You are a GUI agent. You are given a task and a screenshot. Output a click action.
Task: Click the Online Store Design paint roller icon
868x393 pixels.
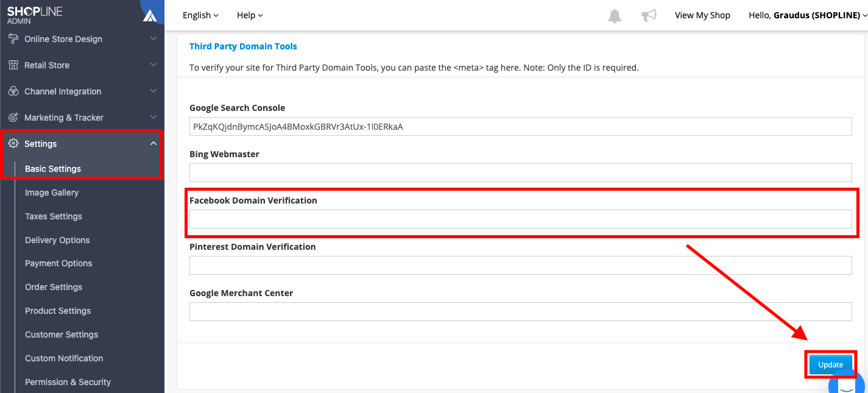(x=13, y=39)
